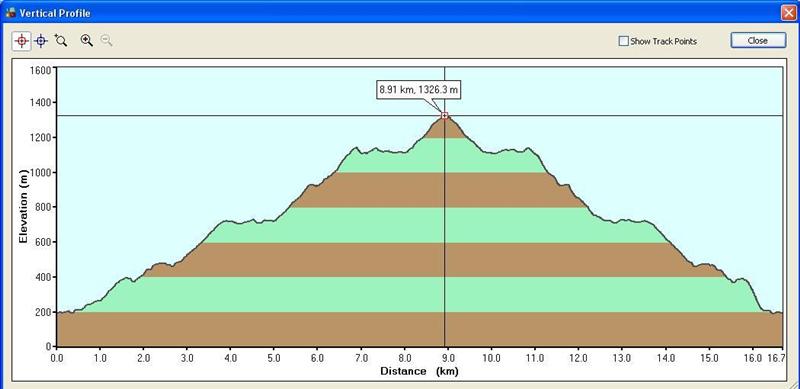Click the 16.0 distance axis label
800x389 pixels.
752,358
